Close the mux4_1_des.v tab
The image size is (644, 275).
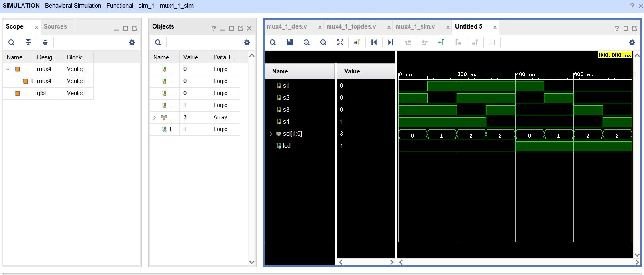point(320,27)
